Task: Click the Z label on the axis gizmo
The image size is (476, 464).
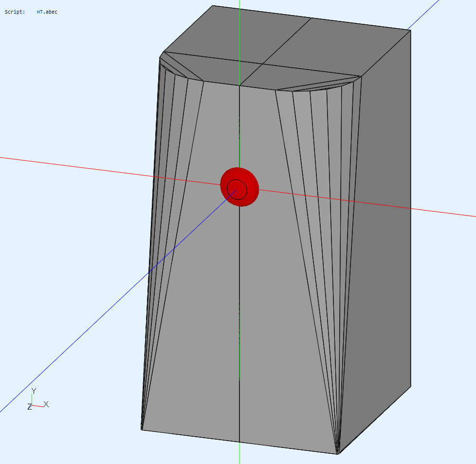Action: (29, 407)
